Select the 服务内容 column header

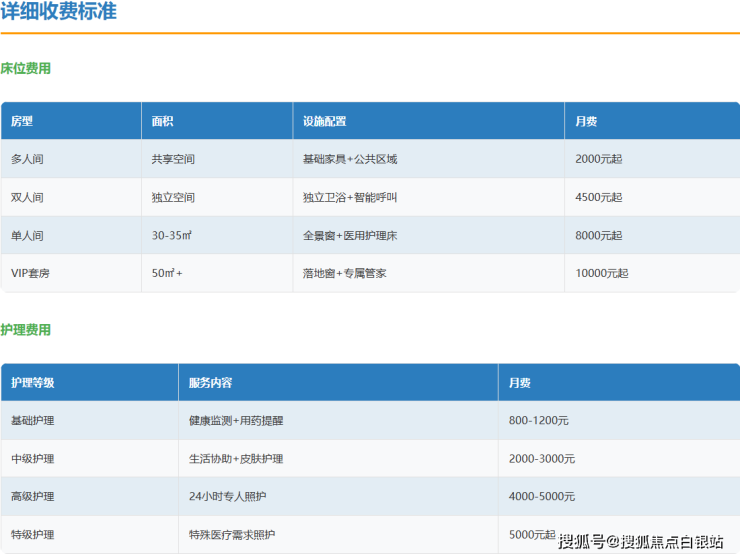210,383
